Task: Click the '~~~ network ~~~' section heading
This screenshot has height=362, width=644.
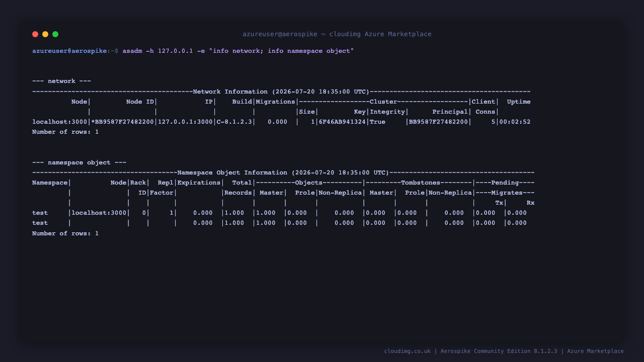Action: (61, 81)
